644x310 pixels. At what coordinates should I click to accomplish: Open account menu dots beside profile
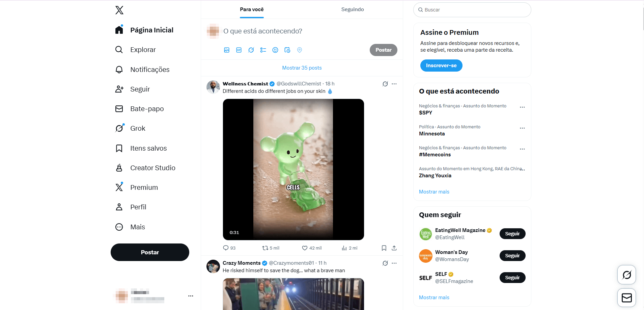click(191, 296)
